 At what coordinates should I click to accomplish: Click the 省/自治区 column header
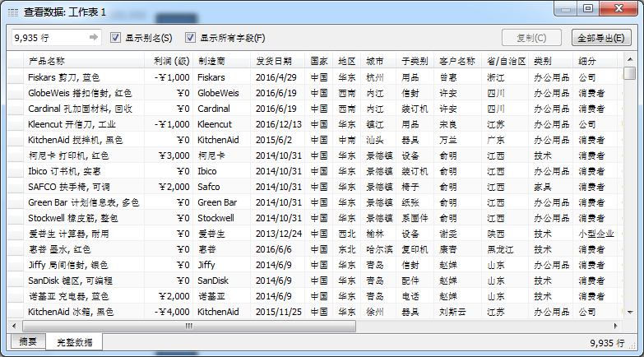[x=505, y=61]
